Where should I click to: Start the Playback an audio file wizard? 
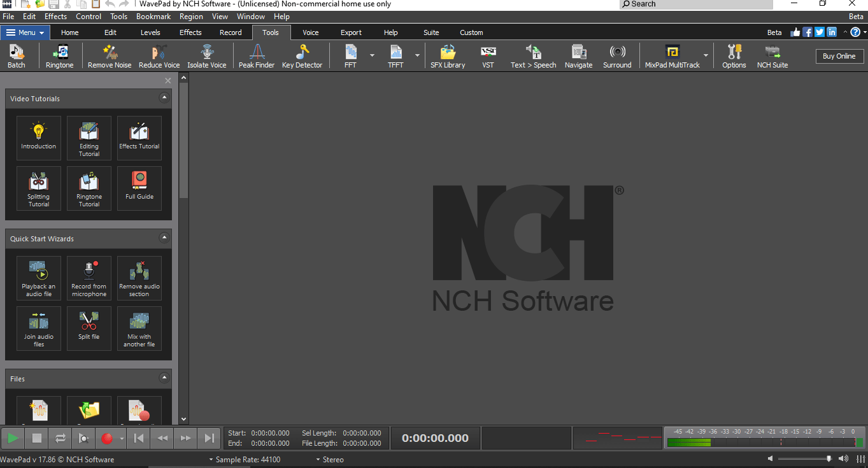39,278
